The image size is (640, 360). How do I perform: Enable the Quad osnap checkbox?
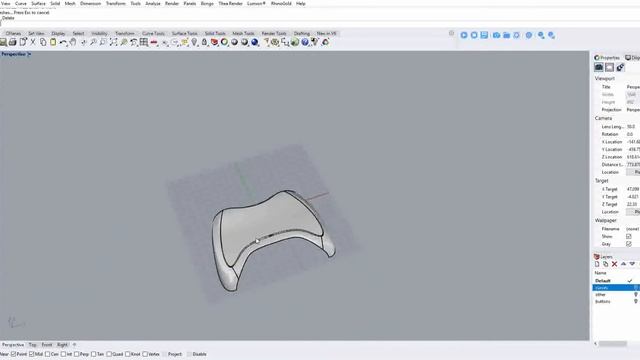109,354
